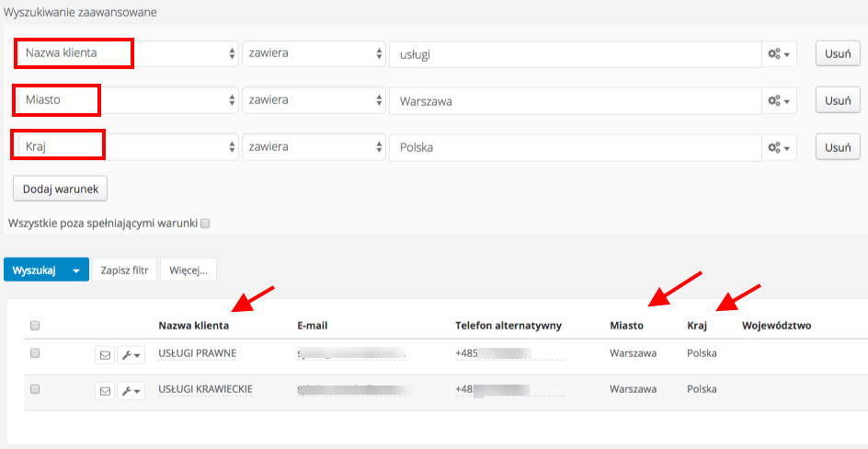Click the 'Wyszukiwanie zaawansowane' heading

[x=80, y=12]
